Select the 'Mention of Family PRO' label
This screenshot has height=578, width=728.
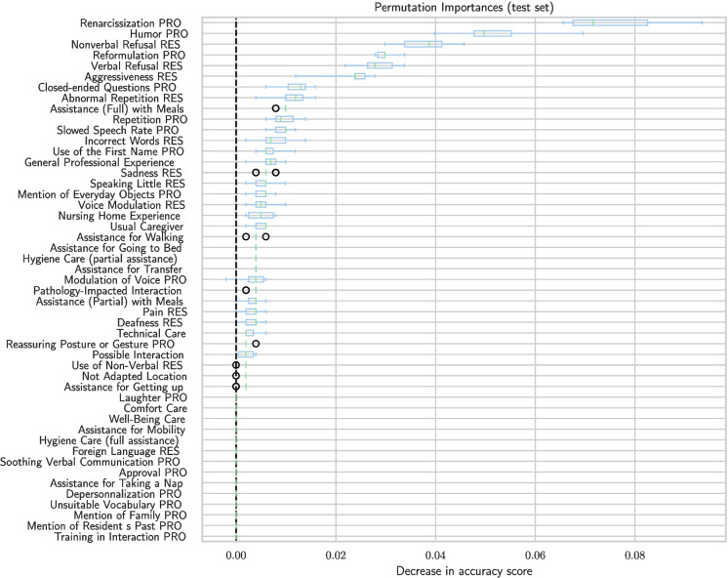pyautogui.click(x=130, y=515)
